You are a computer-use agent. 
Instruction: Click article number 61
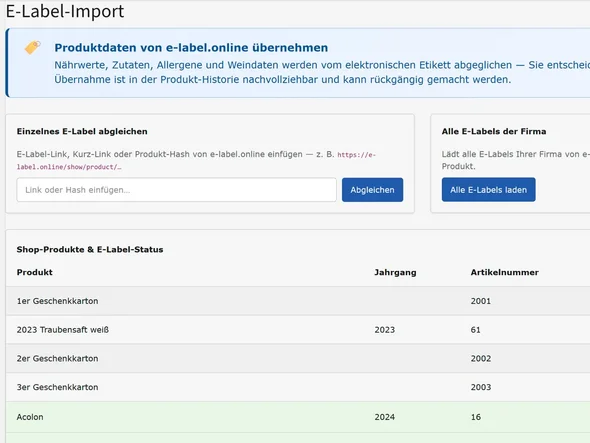[x=475, y=330]
